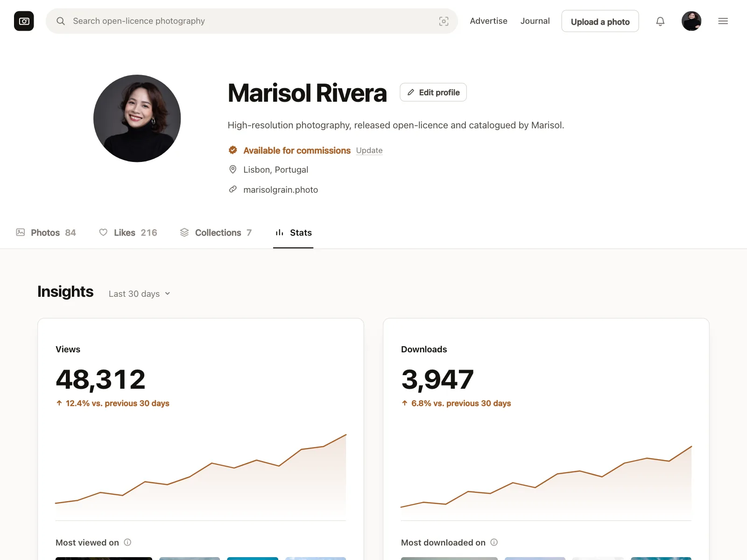
Task: Click the search magnifier icon
Action: (x=61, y=21)
